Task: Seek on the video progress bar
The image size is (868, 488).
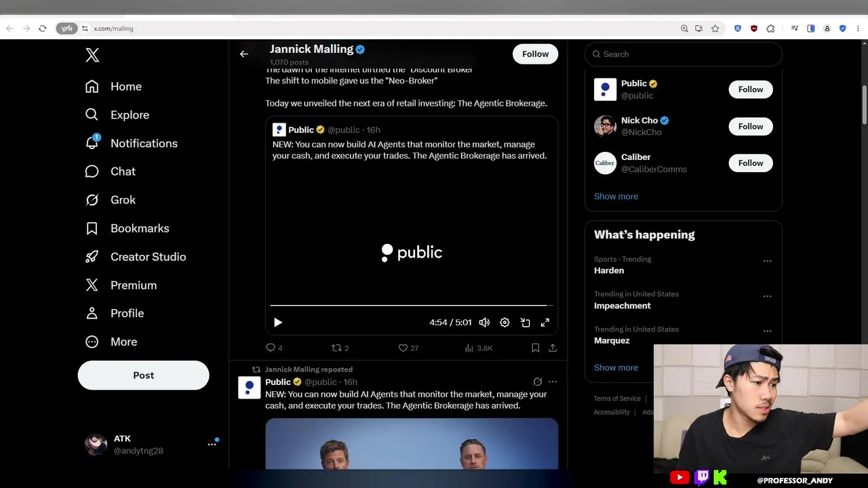Action: (x=412, y=306)
